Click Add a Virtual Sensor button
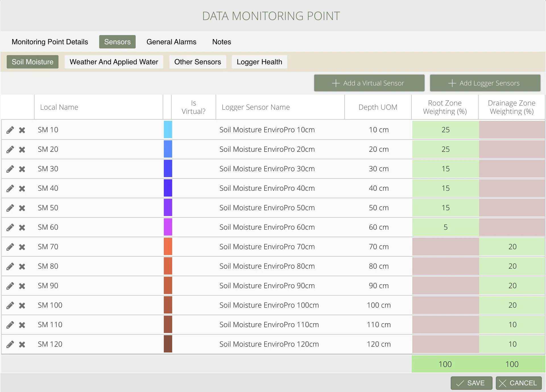This screenshot has height=392, width=546. click(x=369, y=83)
